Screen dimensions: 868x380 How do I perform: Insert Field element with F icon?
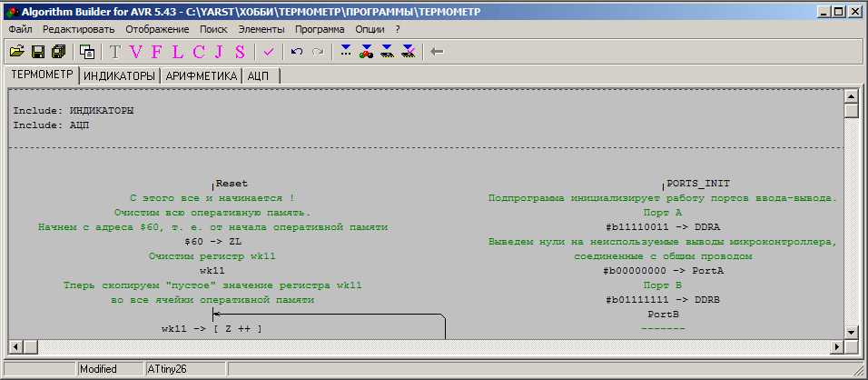(x=157, y=52)
